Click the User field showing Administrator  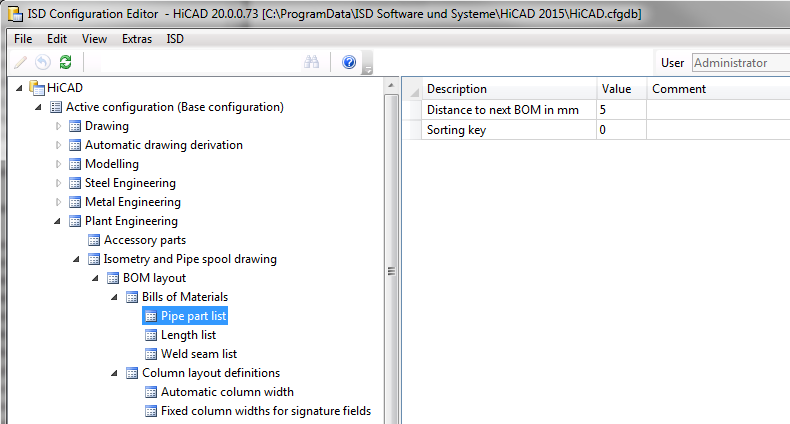pos(739,63)
